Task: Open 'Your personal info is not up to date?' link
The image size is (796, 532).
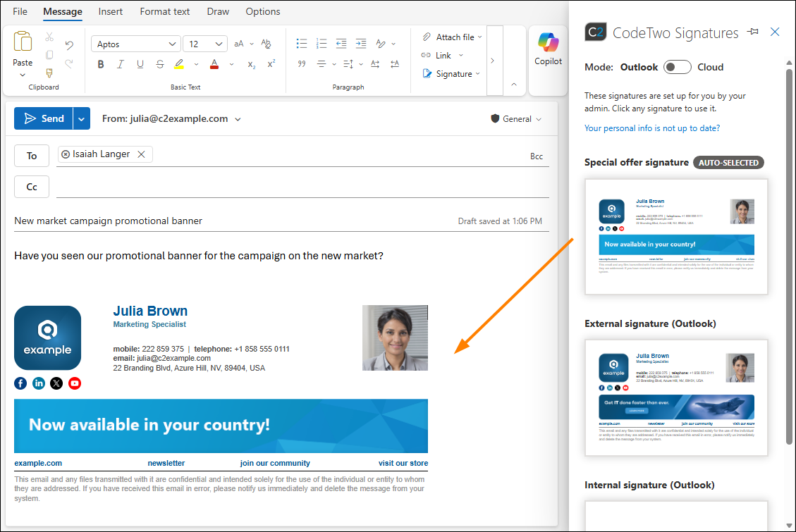Action: tap(652, 128)
